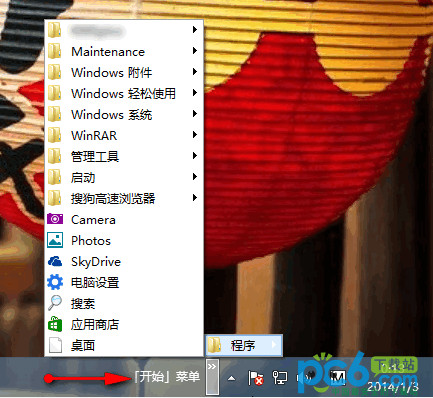Click the taskbar date 2014/1/3
Viewport: 433px width, 398px height.
pos(392,386)
